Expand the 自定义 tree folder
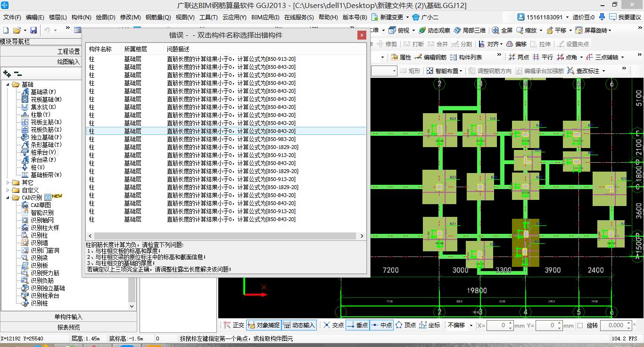 click(8, 190)
